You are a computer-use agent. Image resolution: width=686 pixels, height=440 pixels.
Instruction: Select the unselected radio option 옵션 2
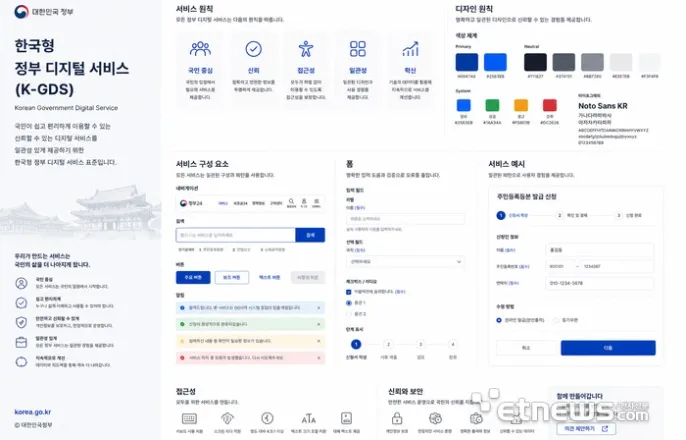click(349, 314)
